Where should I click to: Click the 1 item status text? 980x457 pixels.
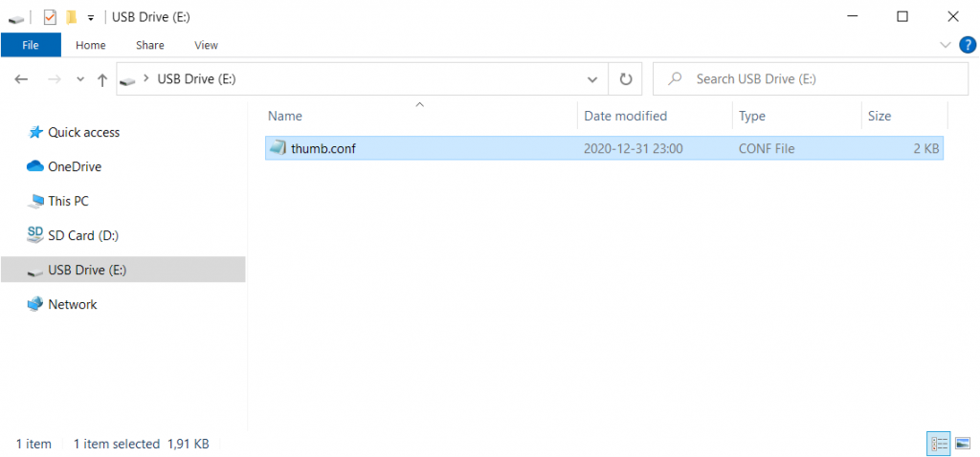coord(33,444)
